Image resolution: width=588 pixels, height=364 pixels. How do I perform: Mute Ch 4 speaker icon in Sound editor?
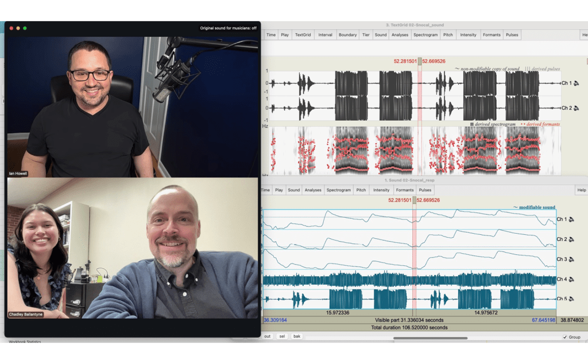[x=571, y=280]
